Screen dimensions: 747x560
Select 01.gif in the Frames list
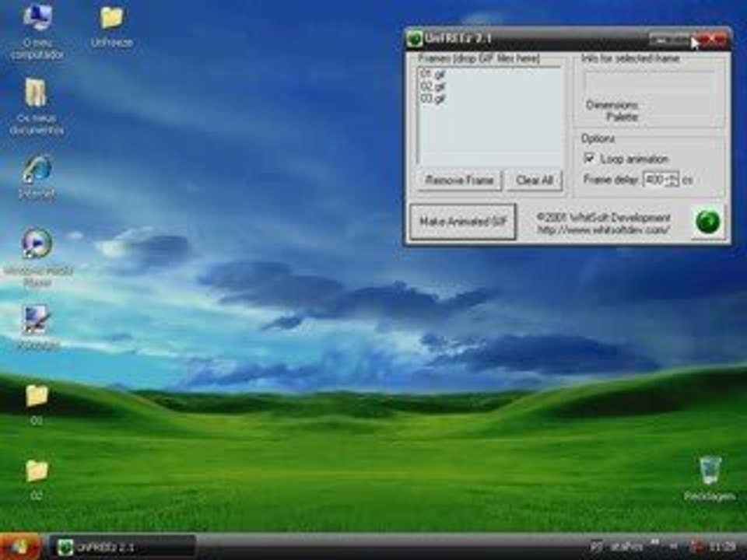(433, 75)
